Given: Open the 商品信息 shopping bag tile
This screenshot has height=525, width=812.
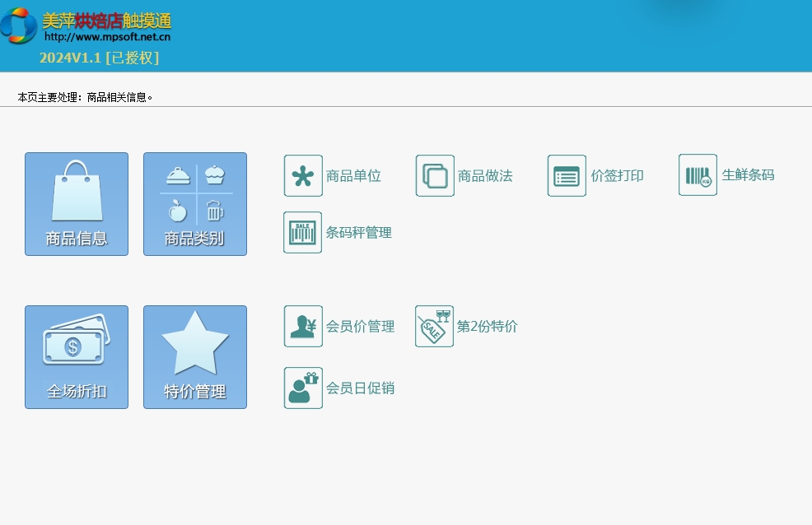Looking at the screenshot, I should pyautogui.click(x=77, y=204).
